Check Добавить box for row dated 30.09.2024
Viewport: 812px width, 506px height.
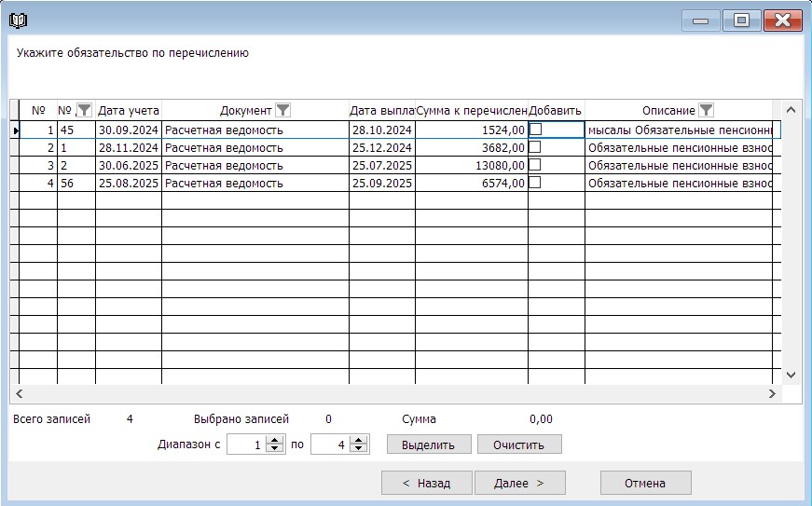pyautogui.click(x=535, y=130)
